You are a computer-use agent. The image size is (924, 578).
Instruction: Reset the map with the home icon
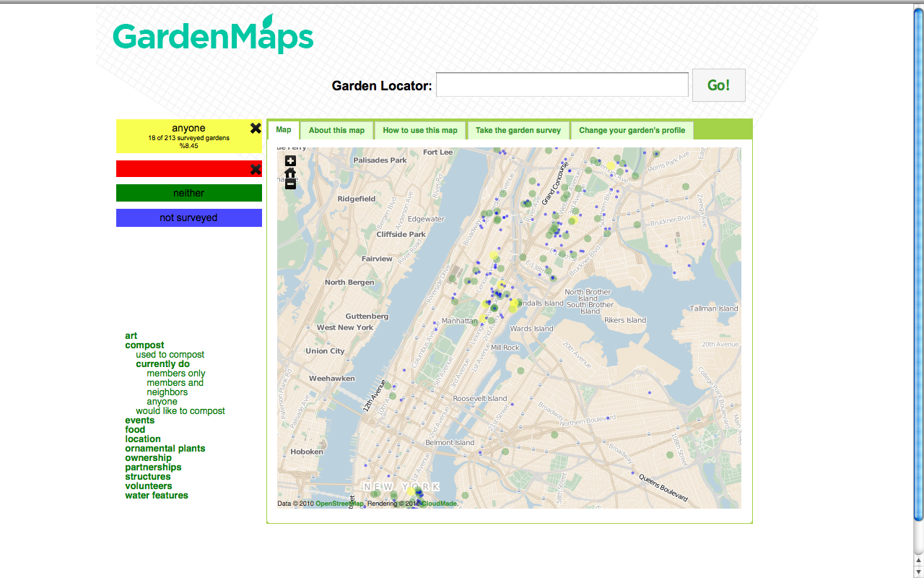(x=290, y=173)
